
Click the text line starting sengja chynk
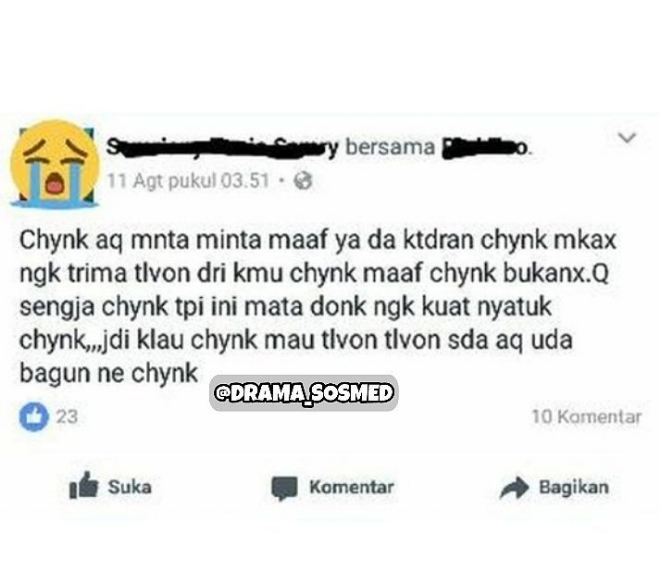coord(285,307)
